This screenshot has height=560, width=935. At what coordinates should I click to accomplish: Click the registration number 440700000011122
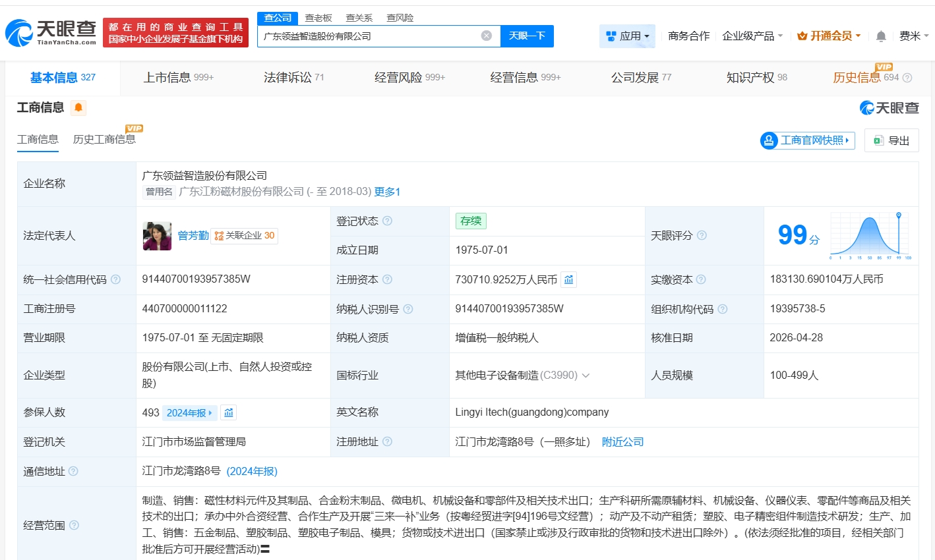click(x=185, y=309)
